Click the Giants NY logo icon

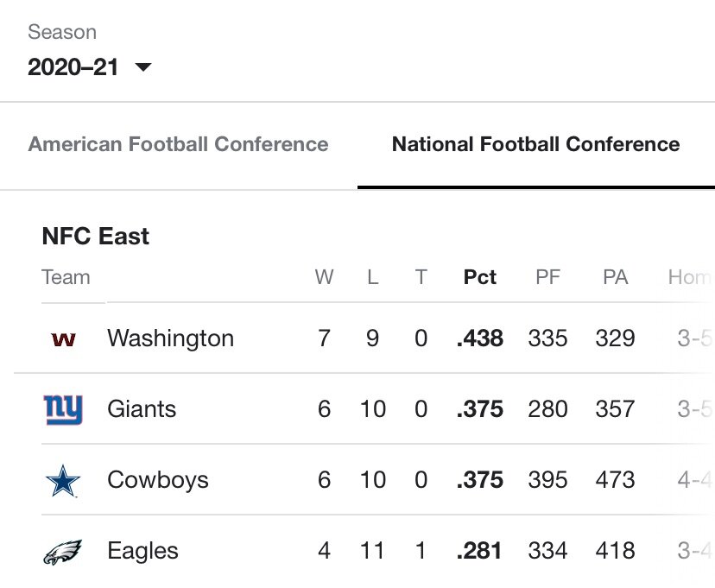pyautogui.click(x=63, y=409)
